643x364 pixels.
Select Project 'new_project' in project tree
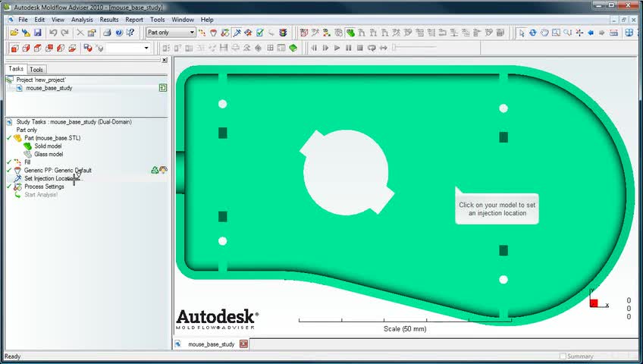41,80
